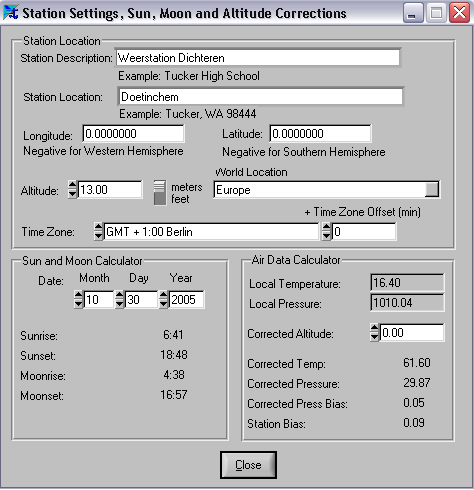Increase the Year value
Viewport: 474px width, 490px height.
tap(164, 295)
